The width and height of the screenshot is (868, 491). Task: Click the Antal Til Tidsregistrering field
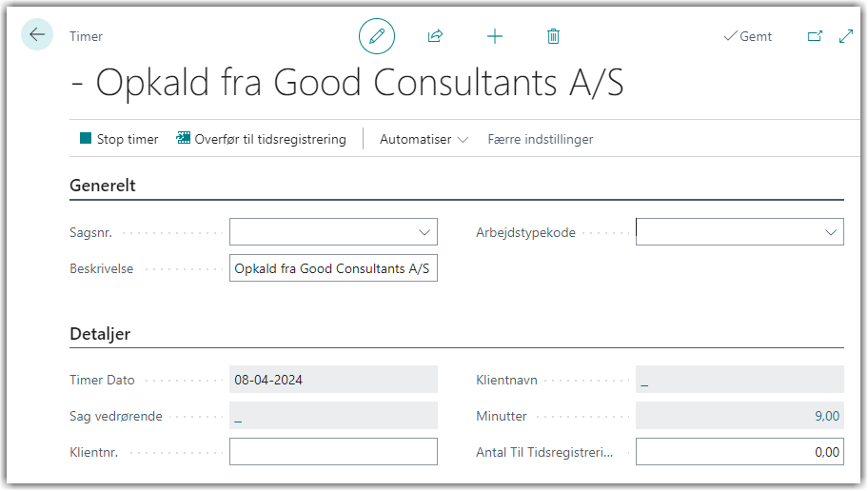tap(739, 452)
